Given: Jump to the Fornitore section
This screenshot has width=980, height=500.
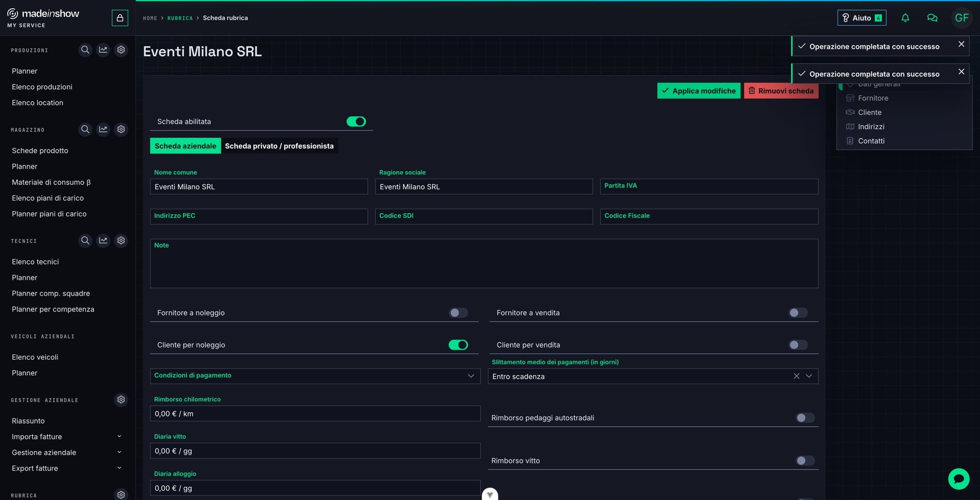Looking at the screenshot, I should tap(873, 98).
